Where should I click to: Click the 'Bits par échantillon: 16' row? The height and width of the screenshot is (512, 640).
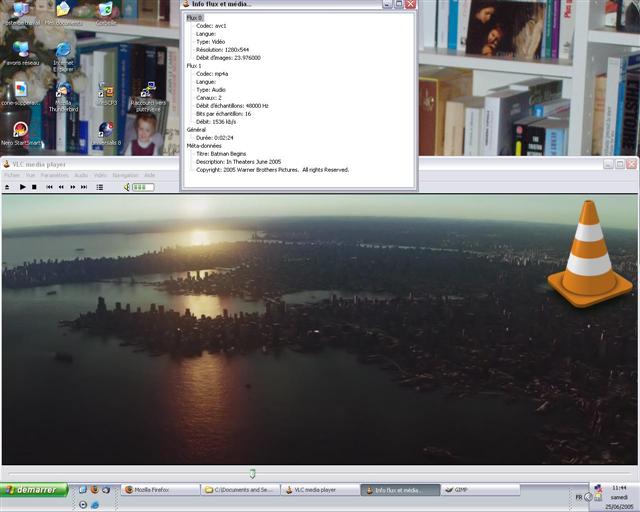tap(224, 114)
